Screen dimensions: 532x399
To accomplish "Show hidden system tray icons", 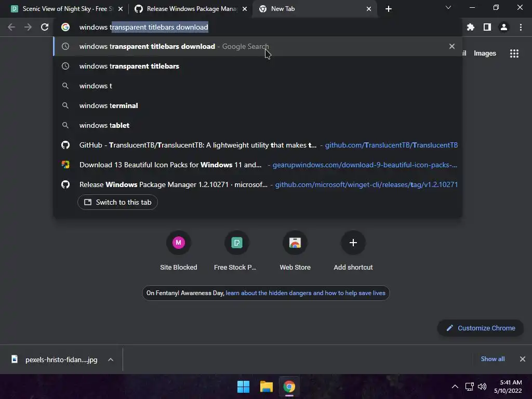I will tap(455, 387).
